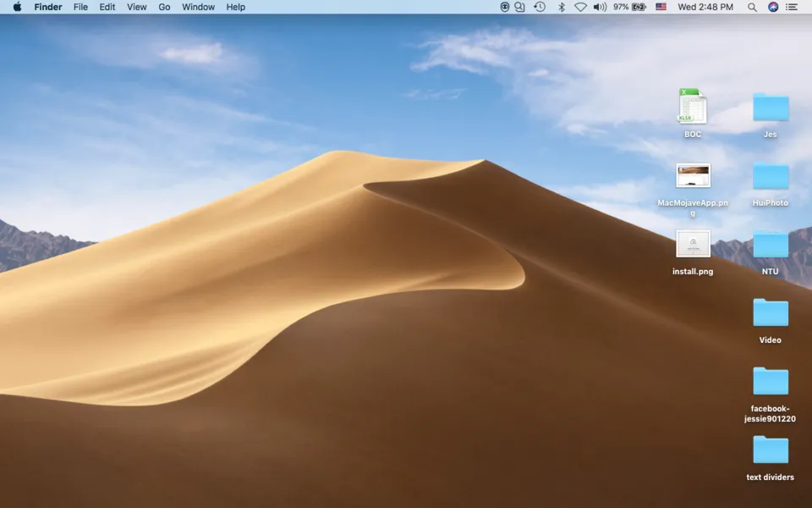The height and width of the screenshot is (508, 812).
Task: Open the Notification Center list icon
Action: [x=792, y=7]
